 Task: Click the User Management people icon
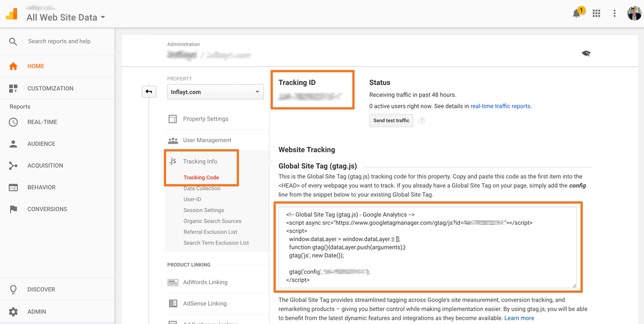tap(173, 141)
